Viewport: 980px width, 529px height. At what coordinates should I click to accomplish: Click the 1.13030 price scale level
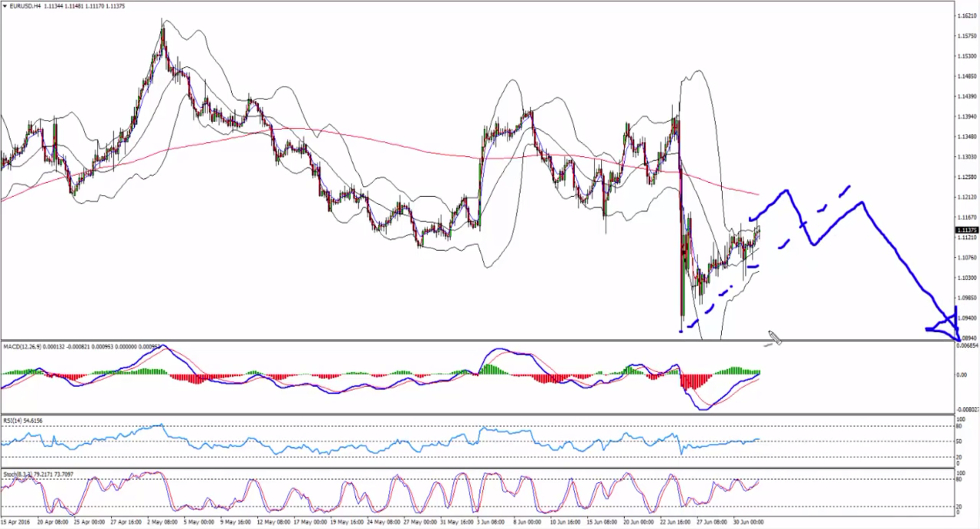pos(967,157)
